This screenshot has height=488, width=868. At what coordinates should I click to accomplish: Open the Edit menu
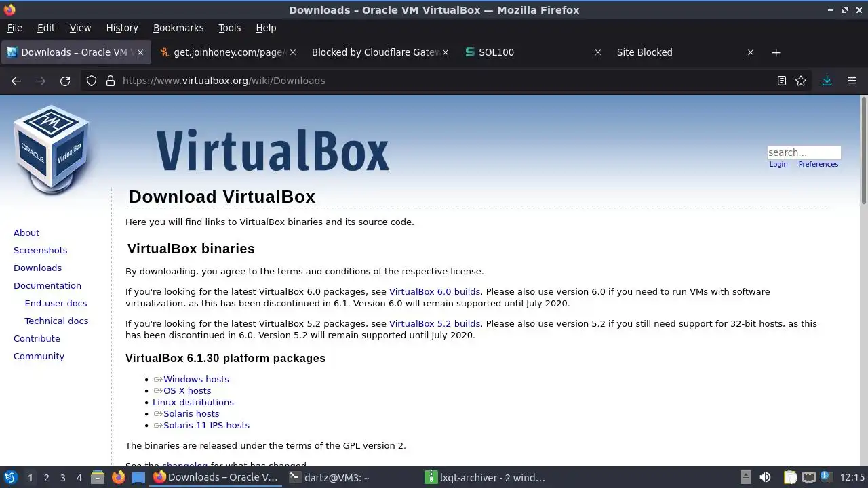(x=46, y=28)
